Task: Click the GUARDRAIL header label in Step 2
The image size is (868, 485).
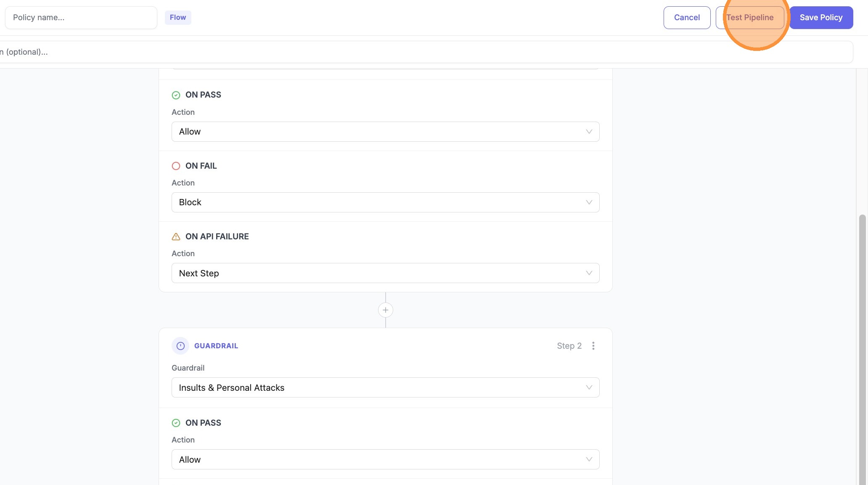Action: tap(216, 346)
